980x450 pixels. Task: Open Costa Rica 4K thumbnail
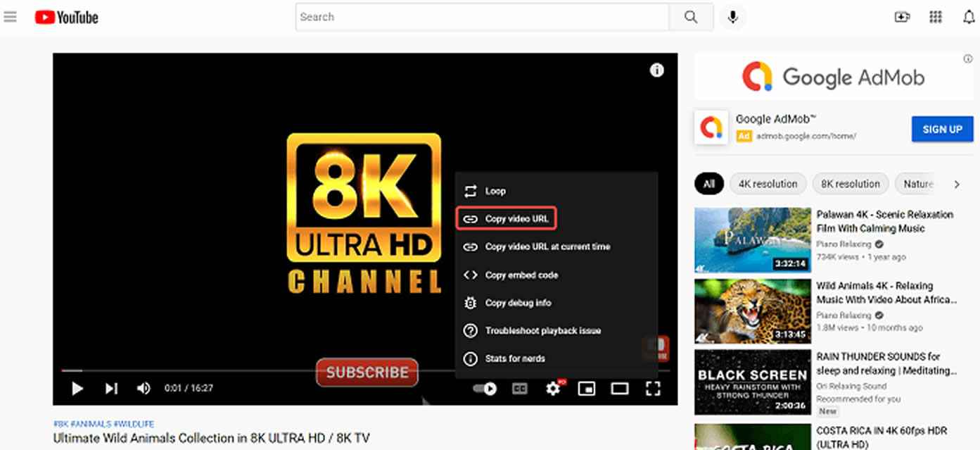[752, 437]
